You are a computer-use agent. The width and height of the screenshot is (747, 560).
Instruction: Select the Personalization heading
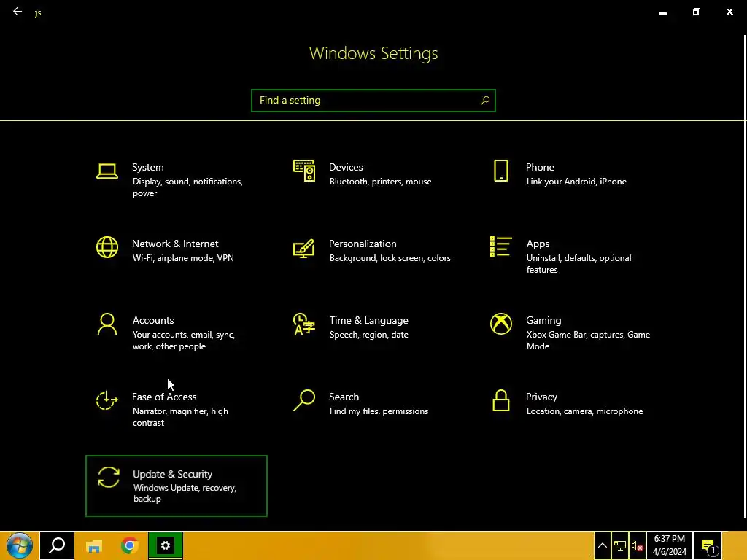point(363,244)
